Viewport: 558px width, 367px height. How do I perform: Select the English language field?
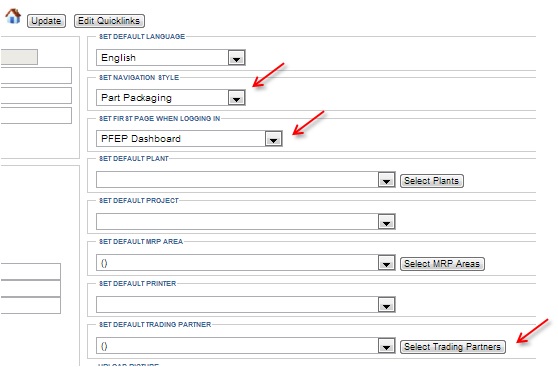(x=162, y=58)
